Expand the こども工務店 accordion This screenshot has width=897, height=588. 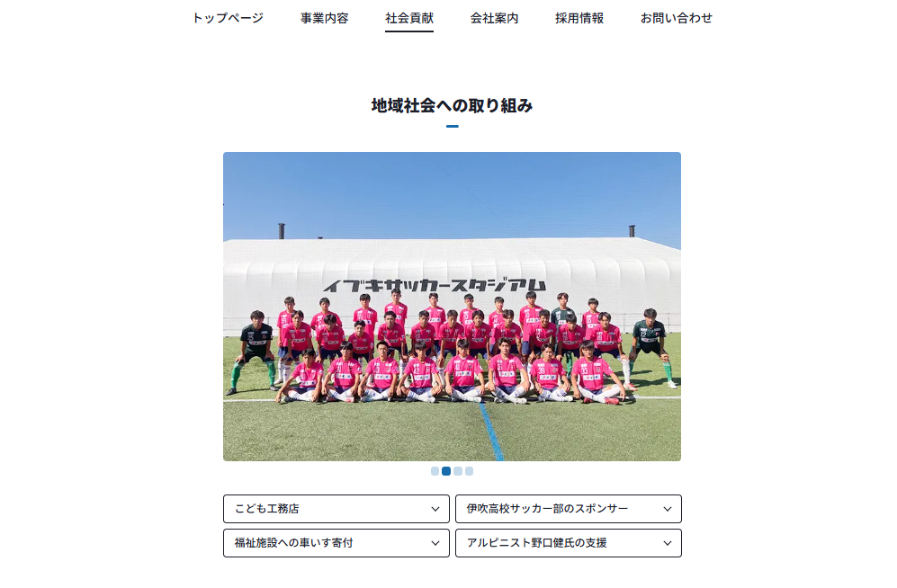[x=336, y=509]
